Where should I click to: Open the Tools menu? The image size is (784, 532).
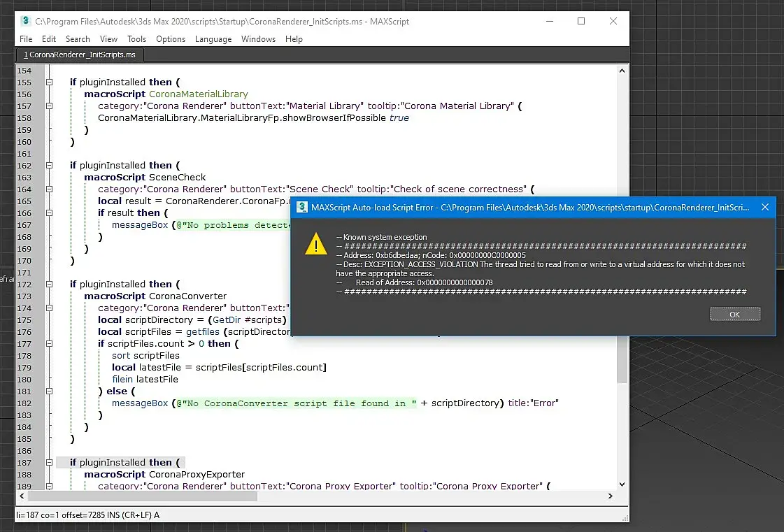tap(136, 39)
